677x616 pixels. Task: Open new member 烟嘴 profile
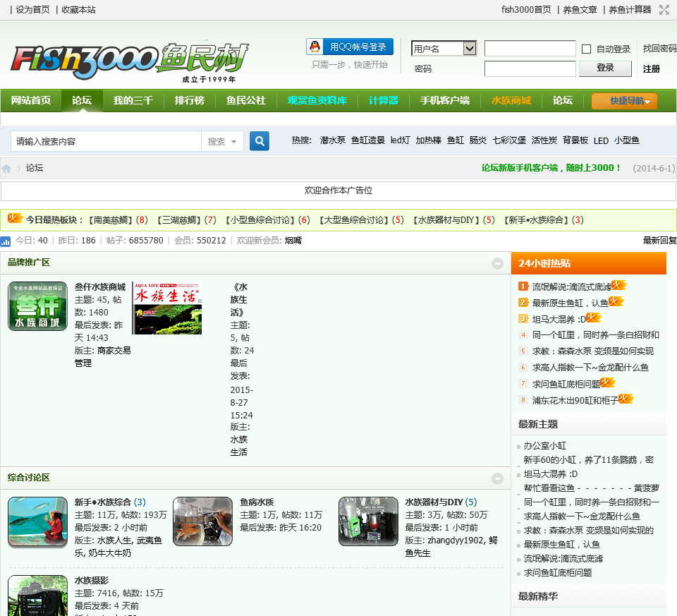click(x=293, y=240)
